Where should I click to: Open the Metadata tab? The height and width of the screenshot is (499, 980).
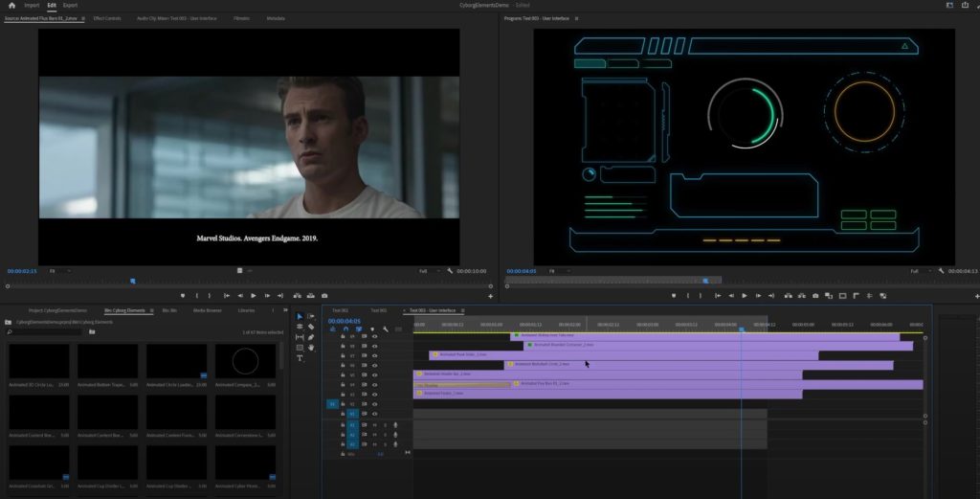click(276, 19)
